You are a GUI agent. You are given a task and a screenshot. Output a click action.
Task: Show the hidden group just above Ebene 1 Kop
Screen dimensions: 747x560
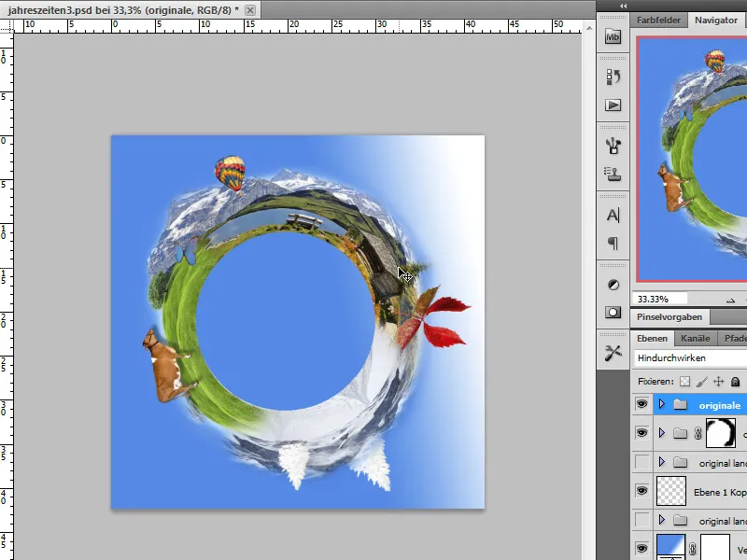point(641,462)
